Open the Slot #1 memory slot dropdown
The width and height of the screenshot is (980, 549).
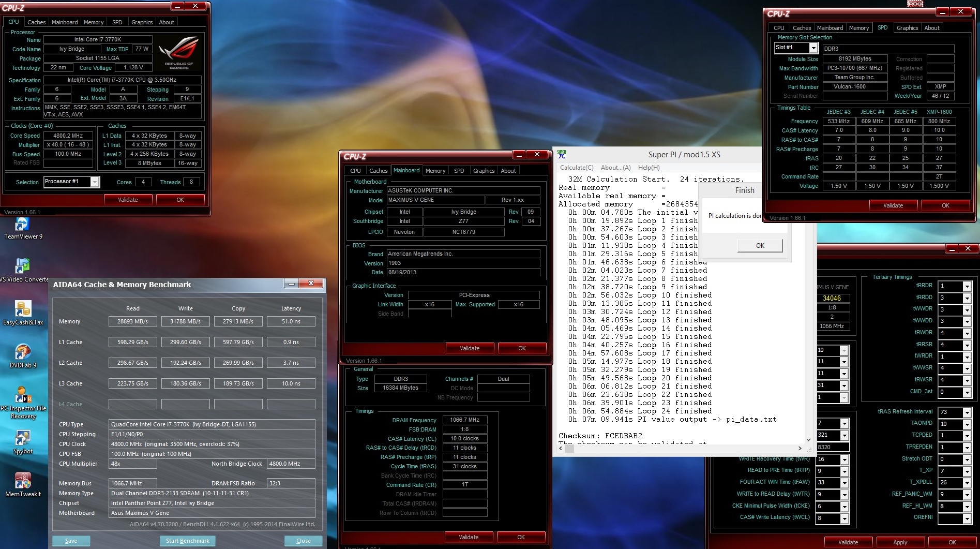[813, 48]
